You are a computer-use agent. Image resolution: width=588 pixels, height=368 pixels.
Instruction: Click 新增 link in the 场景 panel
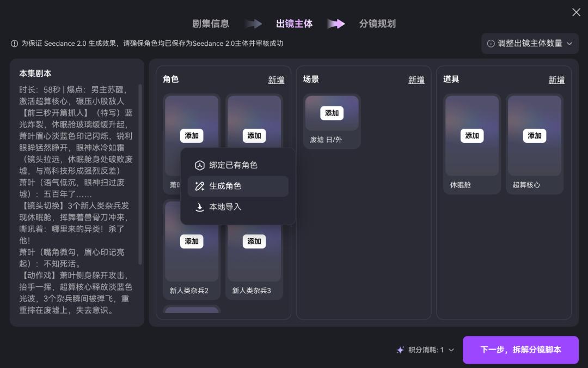click(416, 80)
